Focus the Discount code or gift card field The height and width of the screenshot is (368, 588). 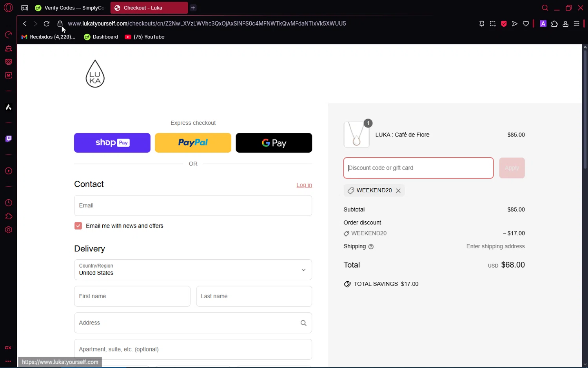(418, 168)
